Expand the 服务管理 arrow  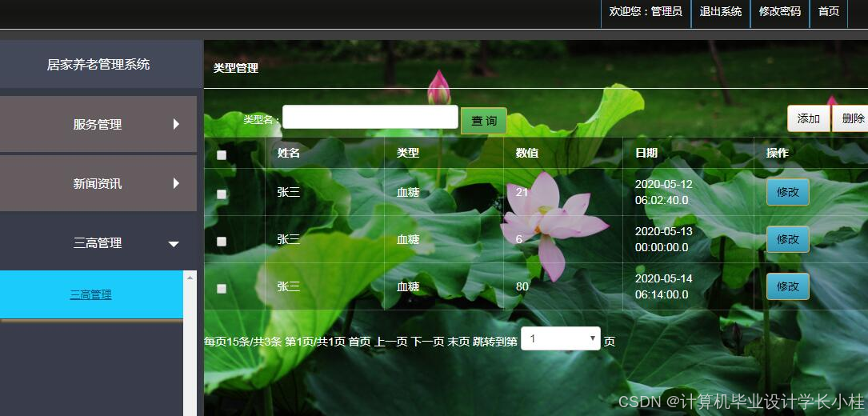pyautogui.click(x=176, y=124)
